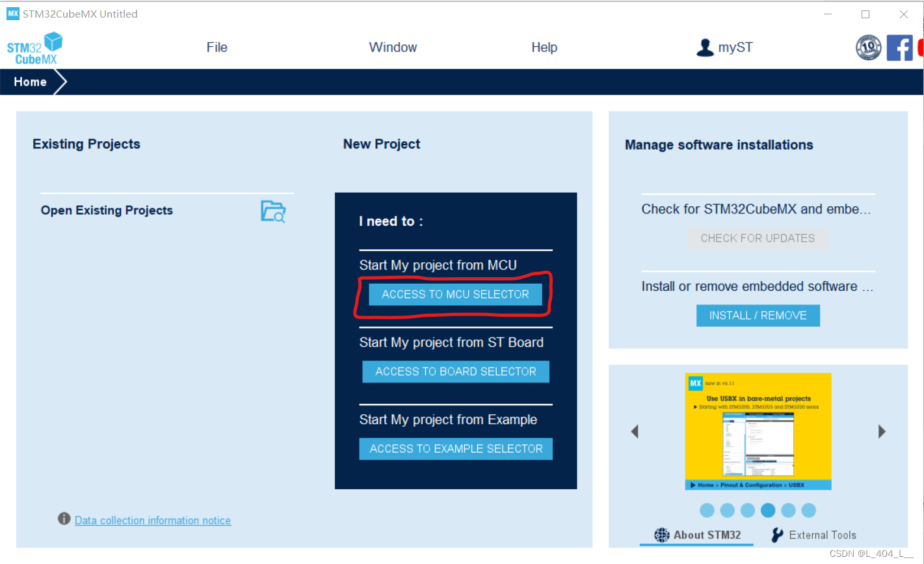Click the Manage software installations heading
The height and width of the screenshot is (564, 924).
719,145
